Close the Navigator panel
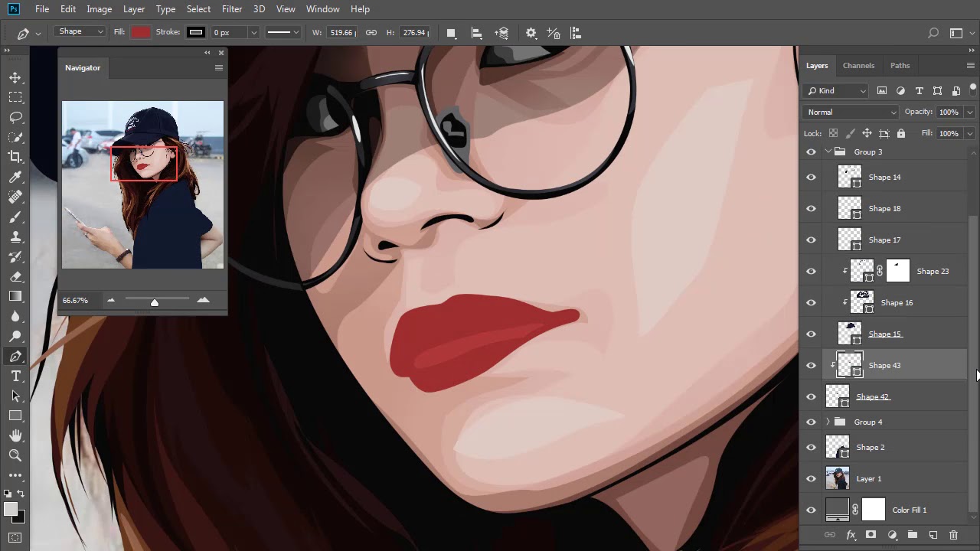This screenshot has height=551, width=980. point(221,53)
